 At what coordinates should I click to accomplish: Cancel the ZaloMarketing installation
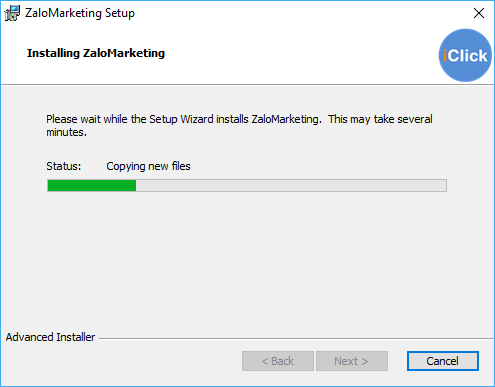[x=443, y=361]
